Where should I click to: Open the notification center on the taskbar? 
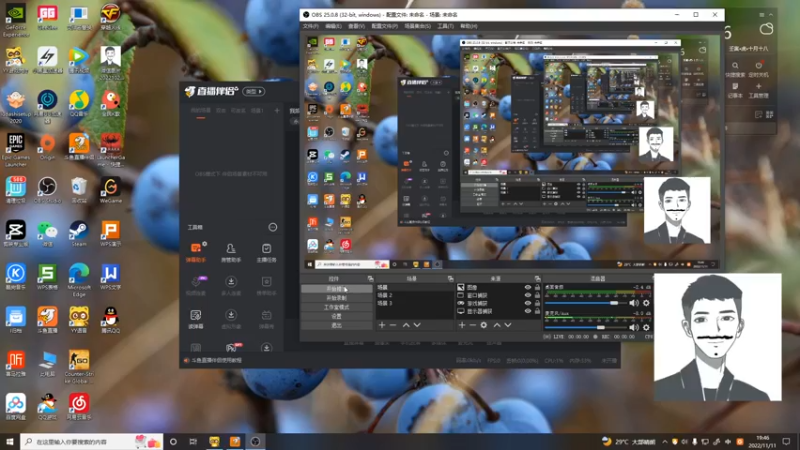coord(786,442)
